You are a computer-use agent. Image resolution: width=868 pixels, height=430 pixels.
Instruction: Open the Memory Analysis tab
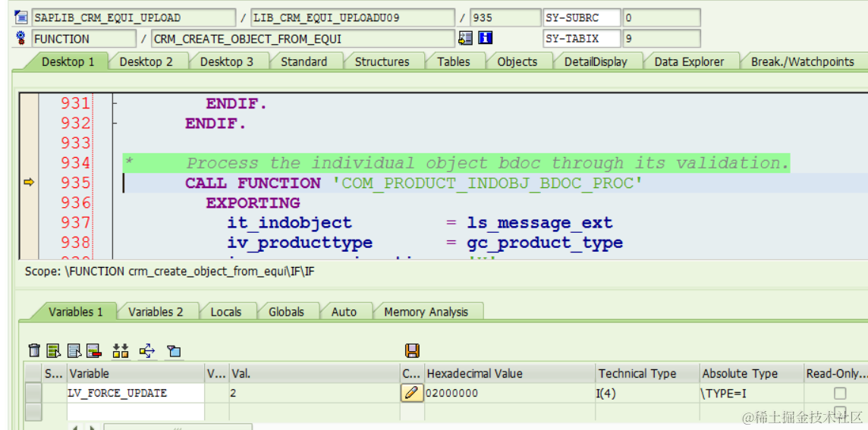(x=426, y=312)
